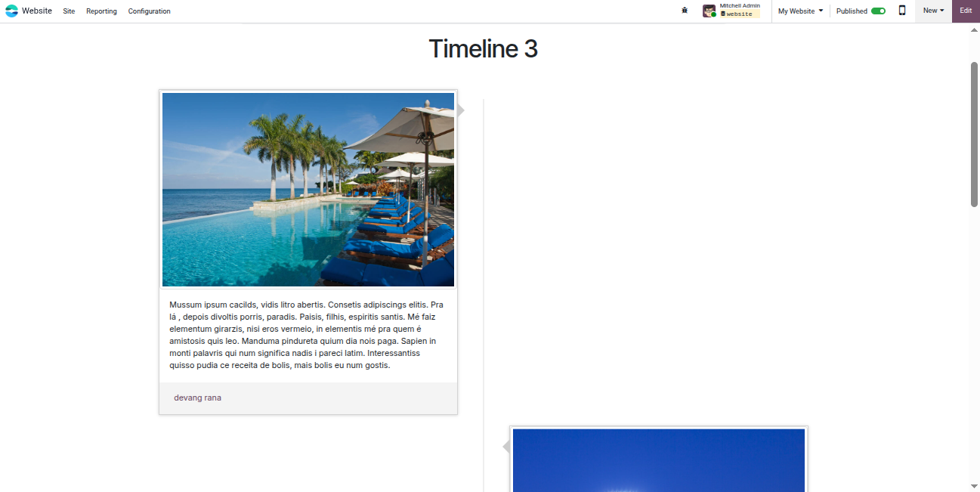Click the website database badge
This screenshot has width=980, height=492.
(740, 14)
